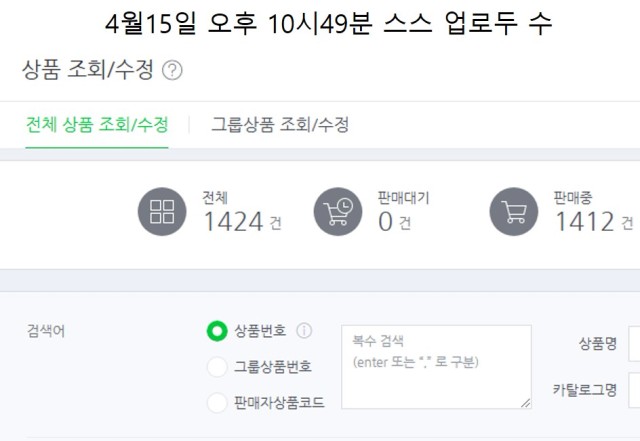Click the 카탈로그명 input field
This screenshot has width=640, height=441.
(634, 390)
